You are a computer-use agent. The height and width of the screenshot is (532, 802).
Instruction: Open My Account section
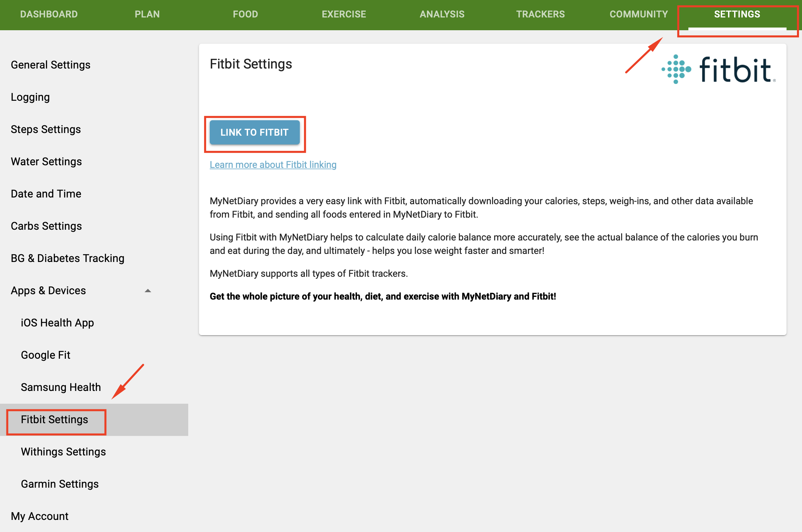(39, 516)
